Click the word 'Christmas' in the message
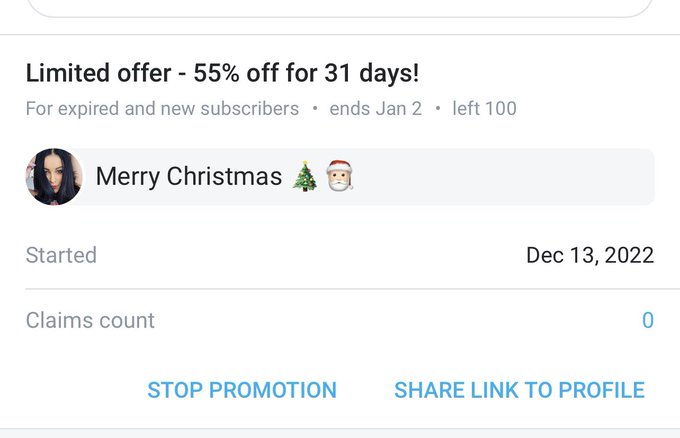Screen dimensions: 680x438 click(224, 177)
